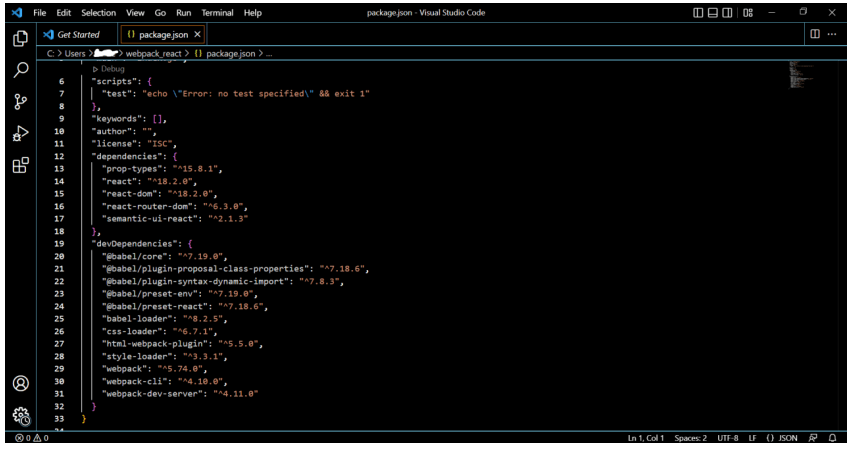Viewport: 857px width, 451px height.
Task: Open editor More Actions ellipsis
Action: click(832, 34)
